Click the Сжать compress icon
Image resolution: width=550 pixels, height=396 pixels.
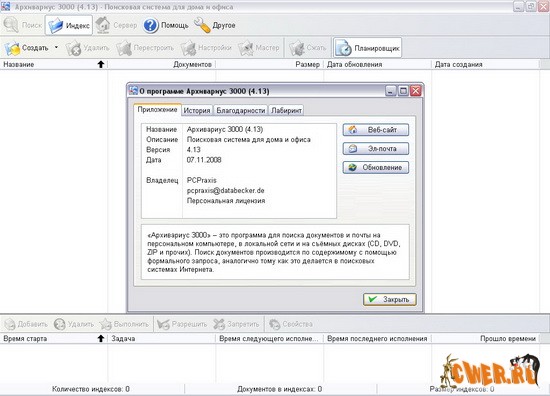(297, 48)
